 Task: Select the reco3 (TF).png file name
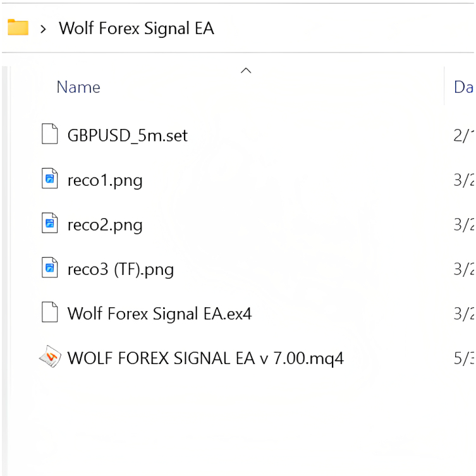coord(120,269)
